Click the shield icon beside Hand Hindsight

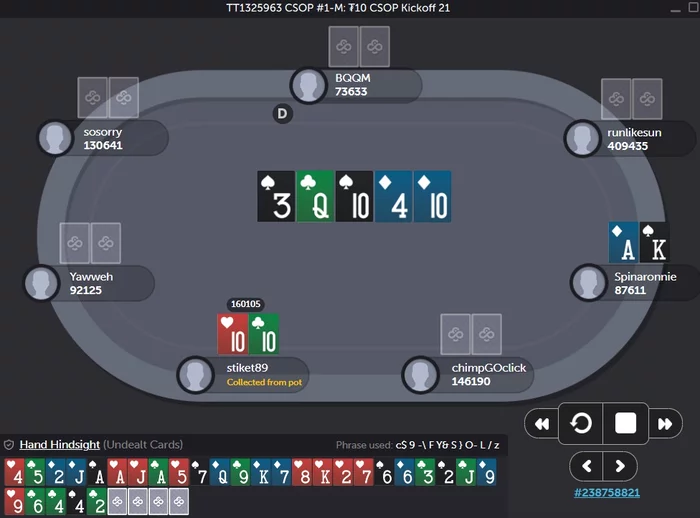click(8, 445)
